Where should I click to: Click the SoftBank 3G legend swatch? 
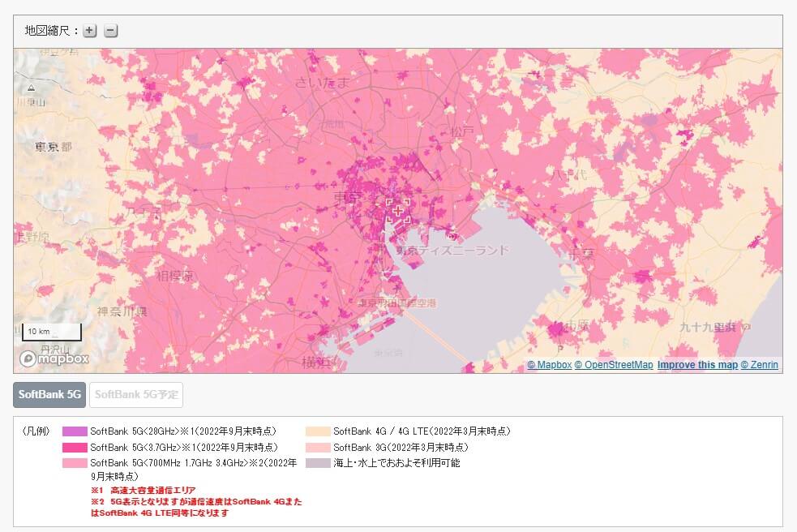point(318,448)
